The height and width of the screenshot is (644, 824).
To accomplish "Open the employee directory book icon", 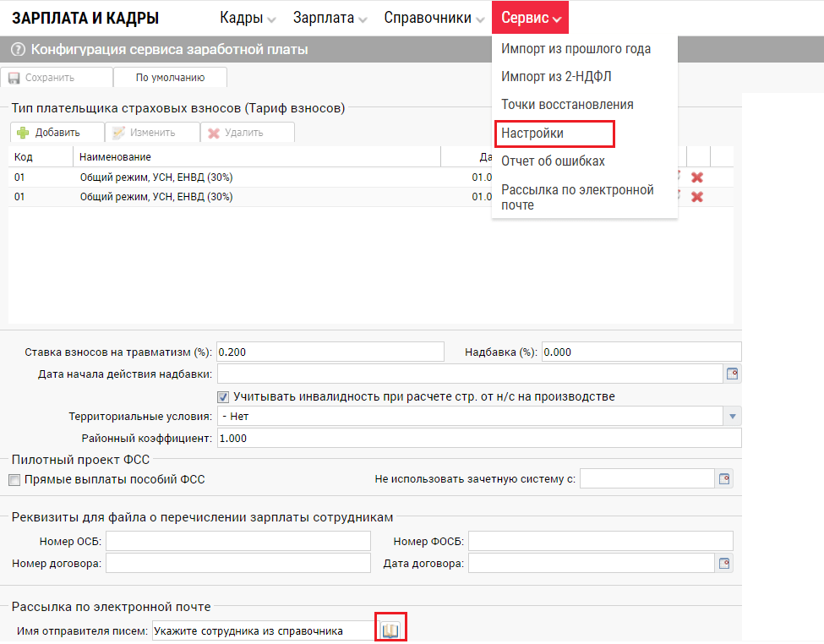I will [390, 630].
